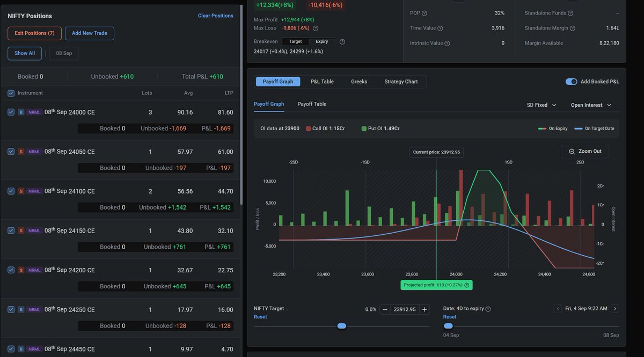Go to previous date with left arrow

pyautogui.click(x=558, y=309)
